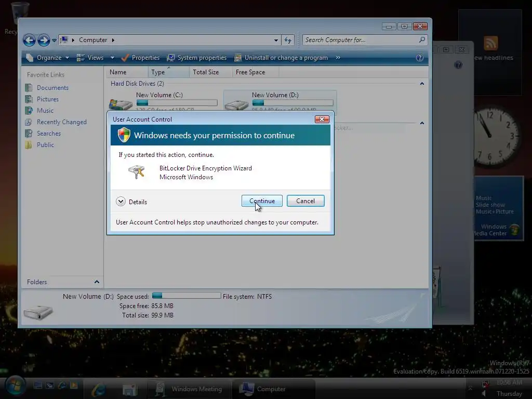Click the Search Computer input field

pyautogui.click(x=361, y=40)
